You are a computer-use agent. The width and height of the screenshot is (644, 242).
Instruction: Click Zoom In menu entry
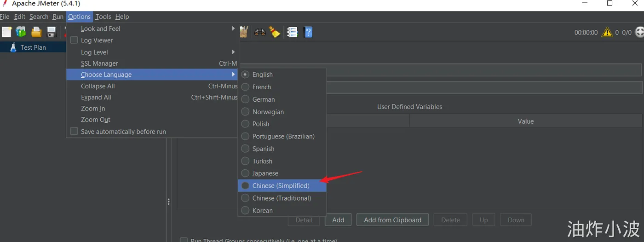(152, 109)
